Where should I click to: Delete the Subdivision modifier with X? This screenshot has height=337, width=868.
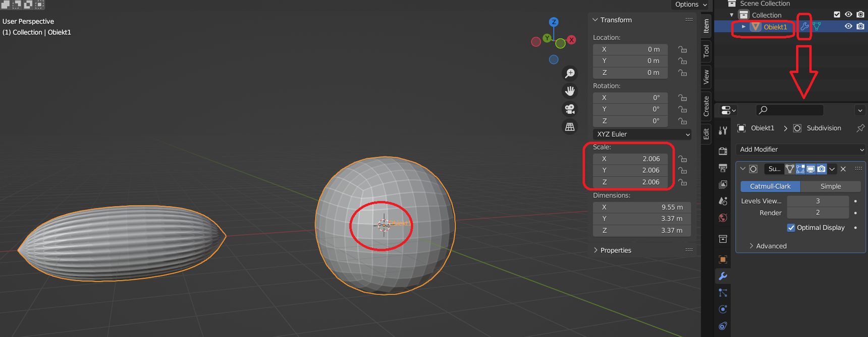coord(843,169)
